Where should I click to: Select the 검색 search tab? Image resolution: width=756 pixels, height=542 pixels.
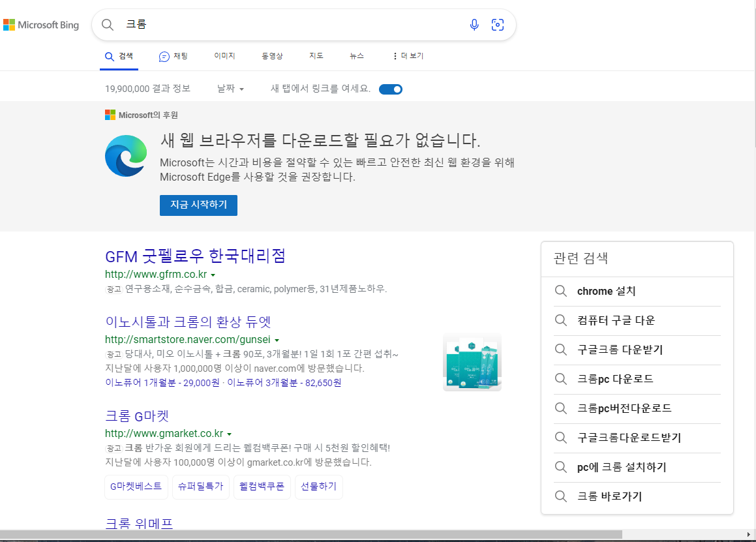pyautogui.click(x=119, y=57)
